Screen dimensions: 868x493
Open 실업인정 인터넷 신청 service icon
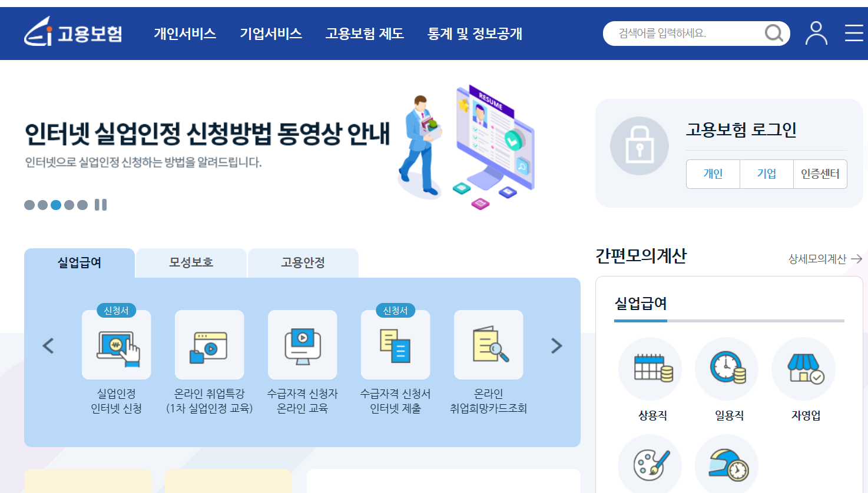pos(116,345)
